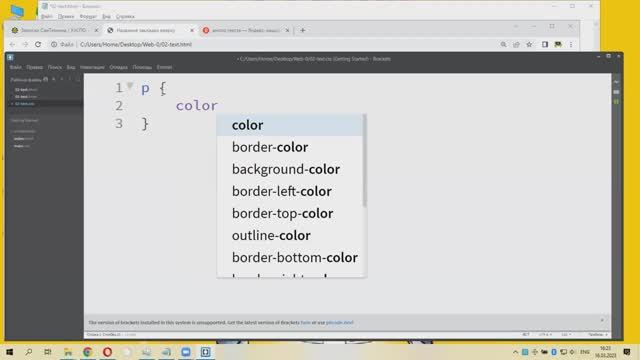Viewport: 640px width, 360px height.
Task: Click green icon in Brackets right toolbar
Action: (x=616, y=101)
